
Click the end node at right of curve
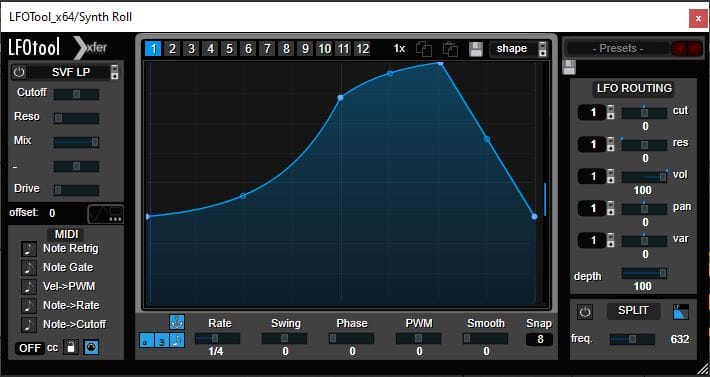click(x=534, y=217)
